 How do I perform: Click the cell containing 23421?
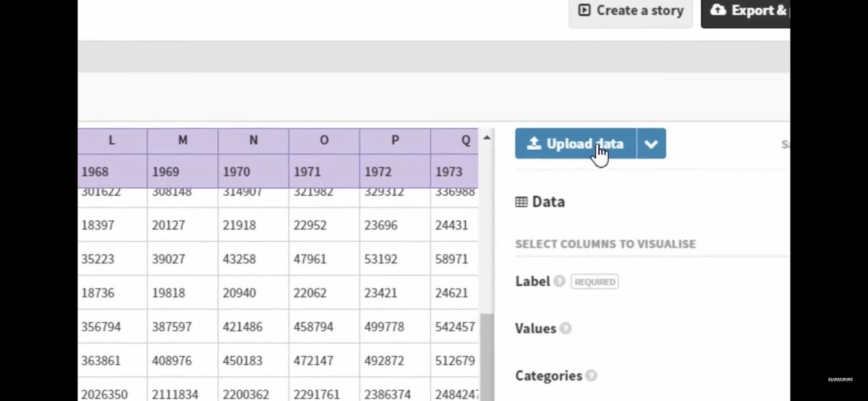pos(396,293)
